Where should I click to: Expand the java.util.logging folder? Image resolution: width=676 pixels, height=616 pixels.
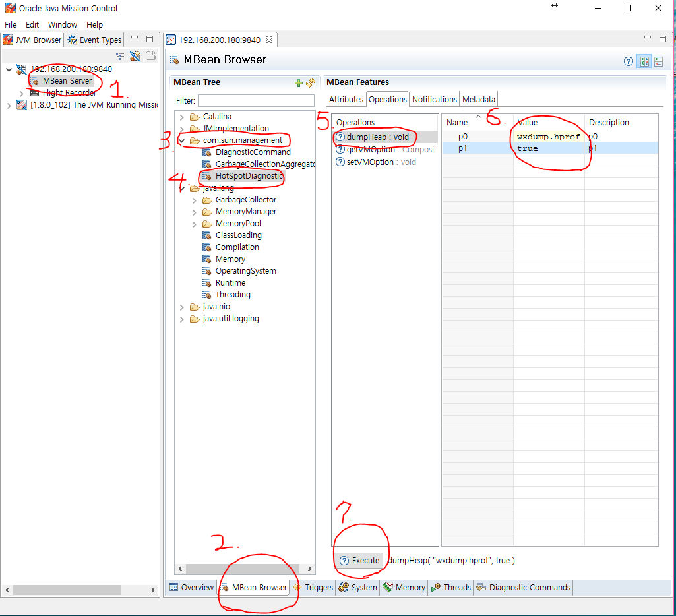click(x=181, y=319)
